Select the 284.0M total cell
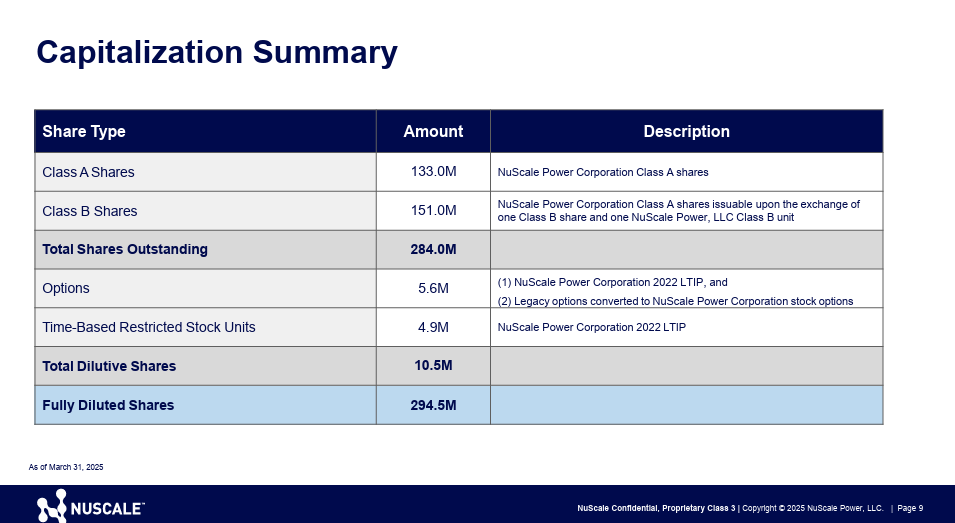Screen dimensions: 955x523 [433, 250]
